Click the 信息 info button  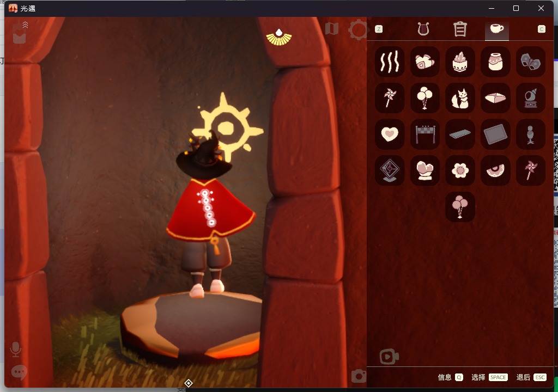click(451, 377)
